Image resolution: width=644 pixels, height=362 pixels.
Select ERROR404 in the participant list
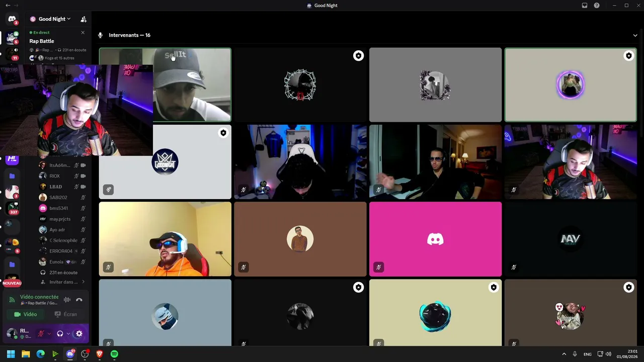[x=62, y=251]
